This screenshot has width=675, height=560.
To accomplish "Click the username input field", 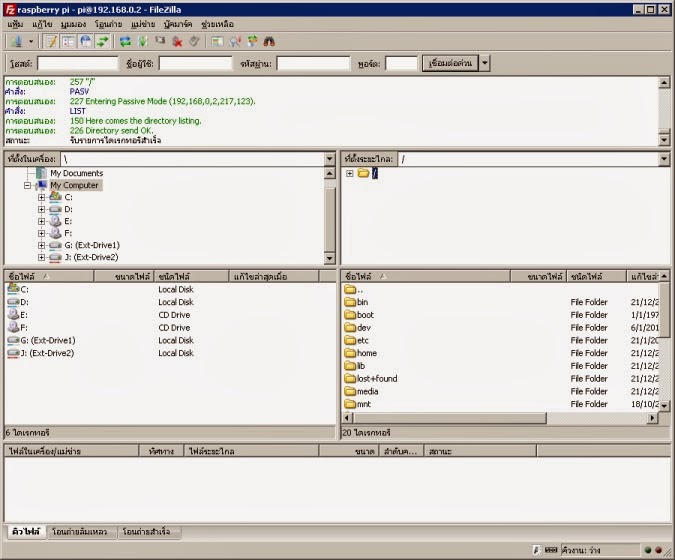I will pos(195,64).
